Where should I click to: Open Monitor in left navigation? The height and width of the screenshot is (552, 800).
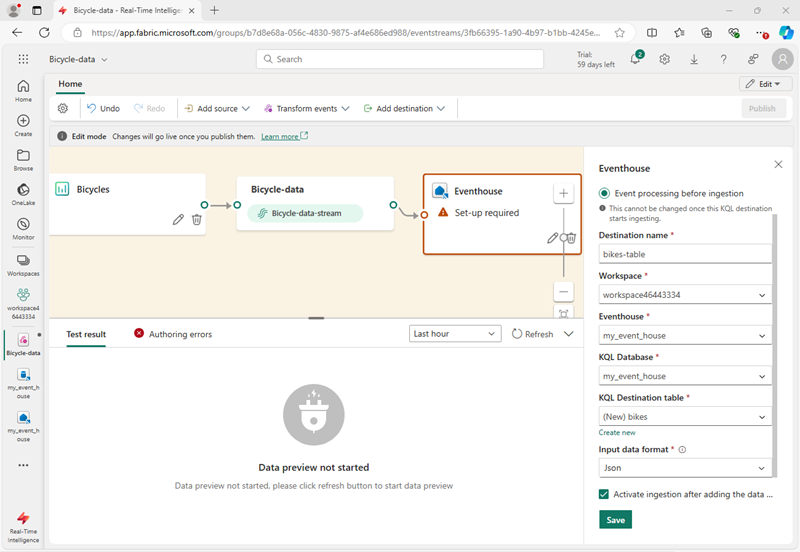[23, 229]
